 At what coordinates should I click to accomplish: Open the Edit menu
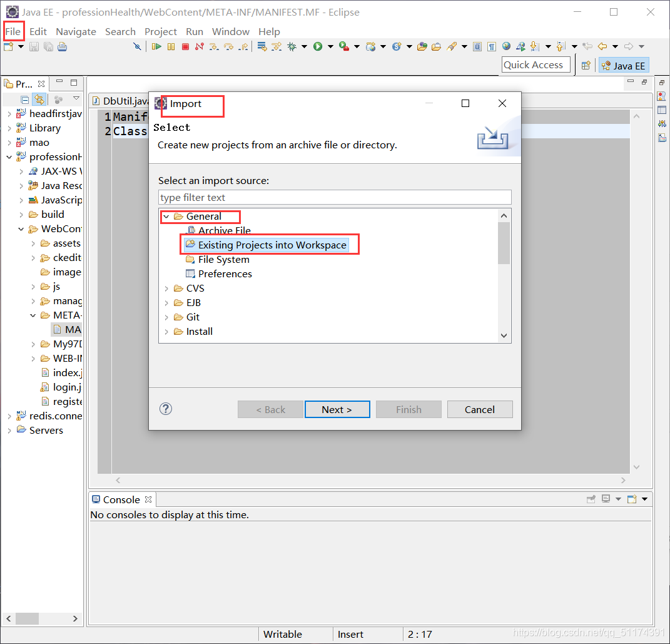pos(38,32)
